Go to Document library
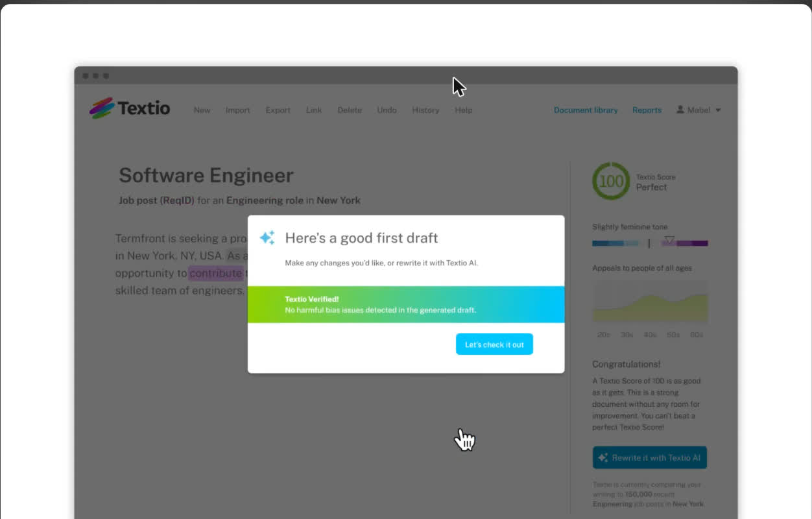This screenshot has width=812, height=519. [586, 110]
